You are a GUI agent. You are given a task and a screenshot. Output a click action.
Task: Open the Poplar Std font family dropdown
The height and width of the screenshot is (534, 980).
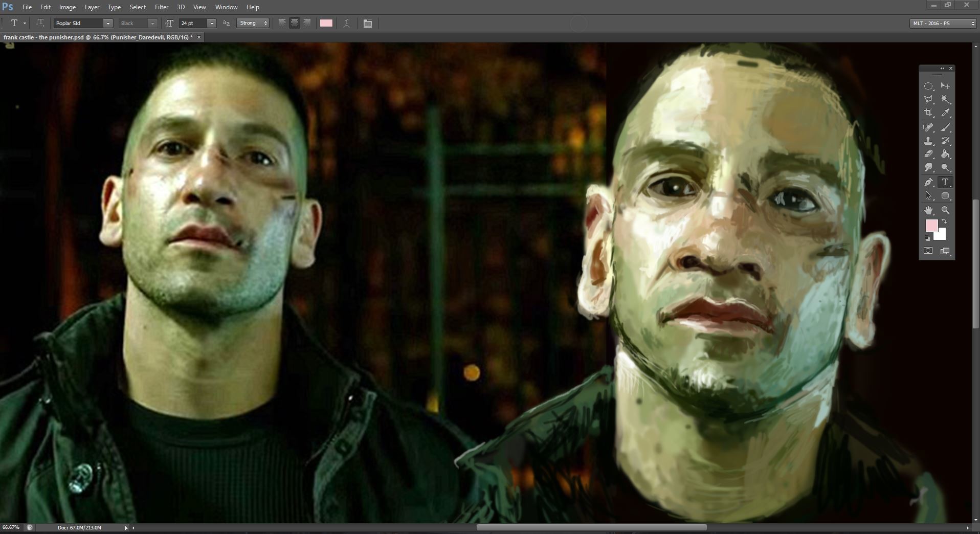pos(108,24)
